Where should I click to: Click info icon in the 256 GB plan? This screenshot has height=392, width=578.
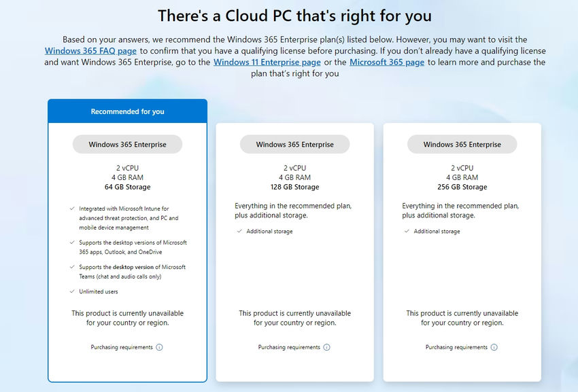tap(494, 347)
